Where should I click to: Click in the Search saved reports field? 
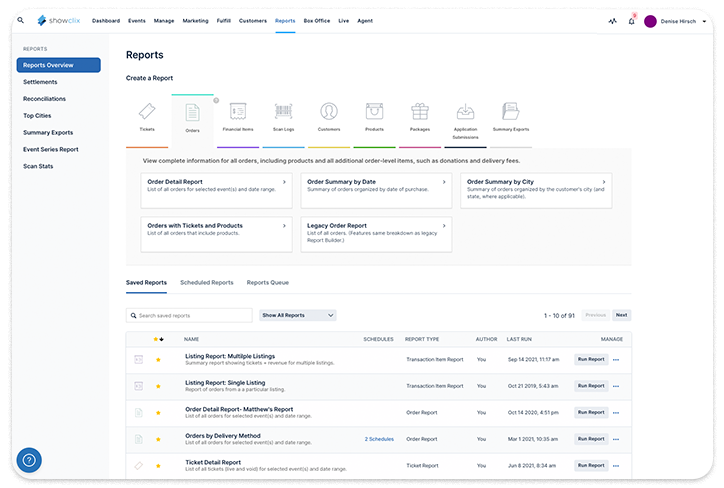tap(189, 315)
